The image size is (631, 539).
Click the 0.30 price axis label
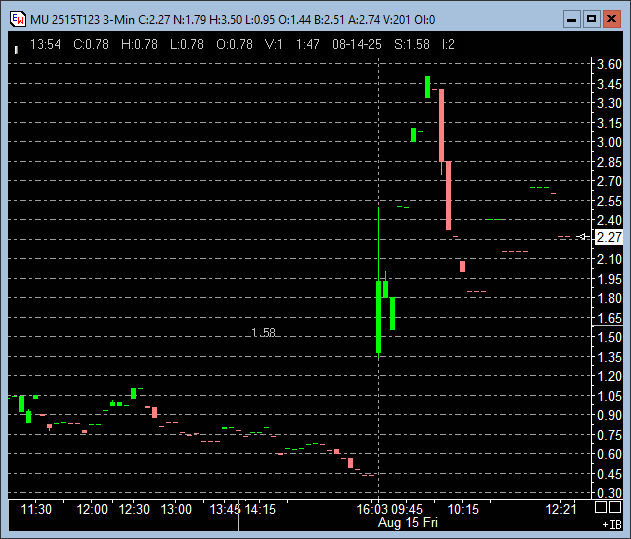tap(609, 493)
